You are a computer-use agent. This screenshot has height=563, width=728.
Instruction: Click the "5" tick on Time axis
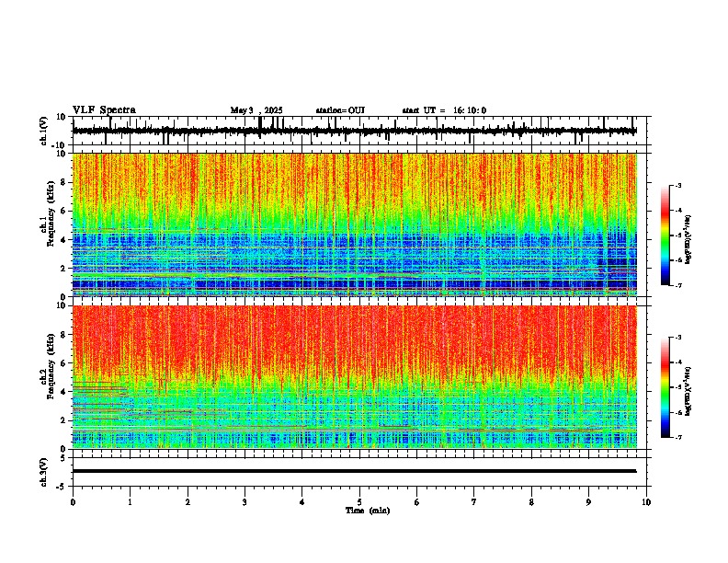tap(359, 502)
